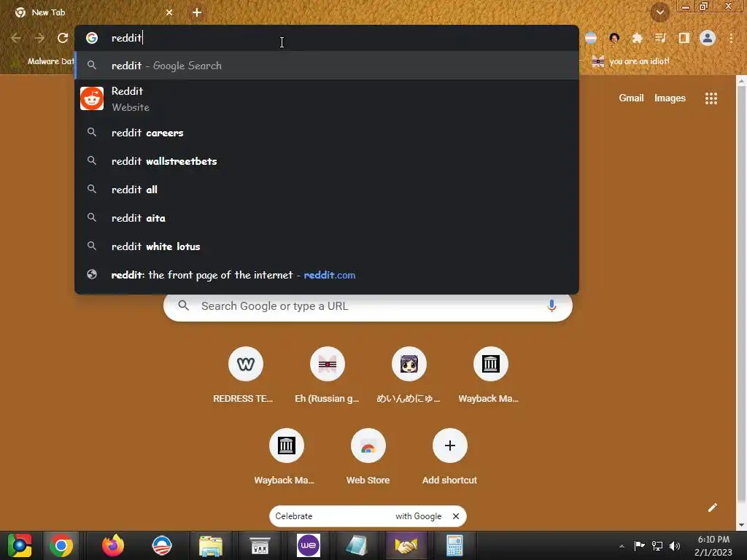Show hidden tray icons arrow
Viewport: 747px width, 560px height.
coord(622,546)
